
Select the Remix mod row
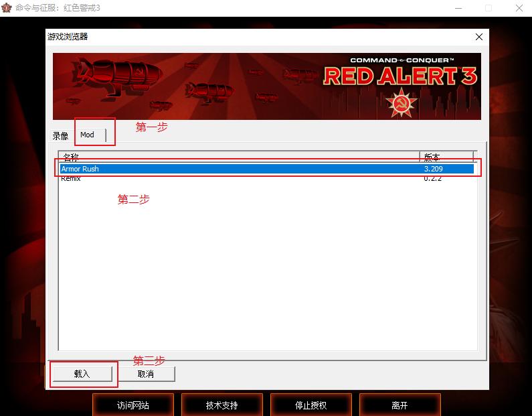[267, 178]
